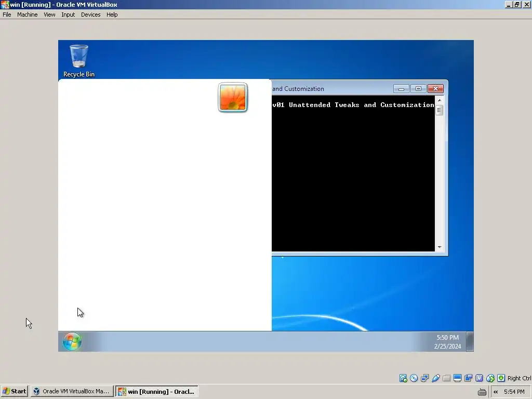Click the host Start button
Screen dimensions: 532x399
(14, 391)
